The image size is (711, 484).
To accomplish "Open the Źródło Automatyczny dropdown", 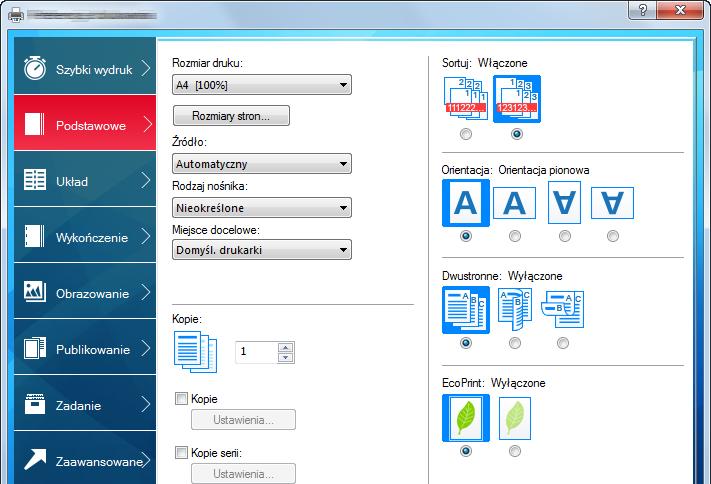I will (x=262, y=164).
